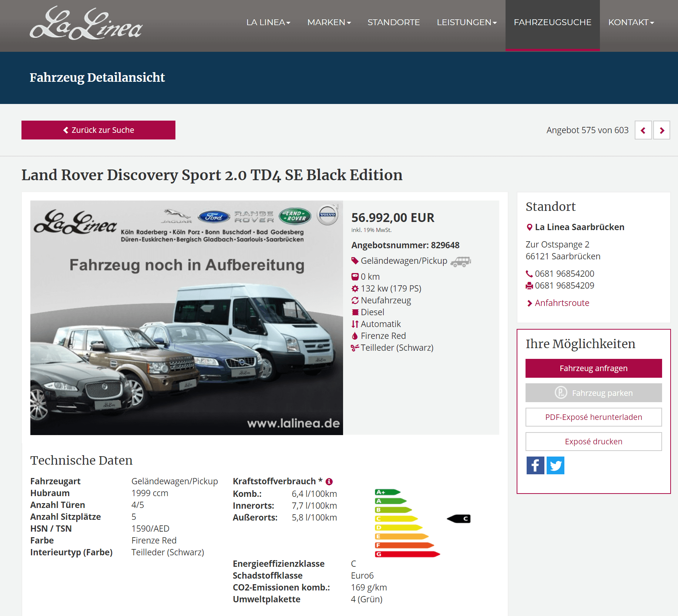Screen dimensions: 678x616
Task: Click the Angebot 575 von 603 counter
Action: [x=587, y=130]
